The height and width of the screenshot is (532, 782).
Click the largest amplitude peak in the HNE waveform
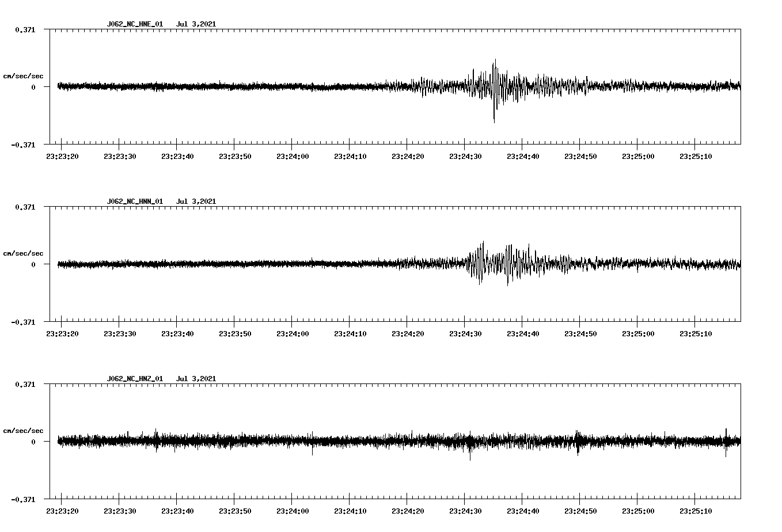(x=494, y=90)
